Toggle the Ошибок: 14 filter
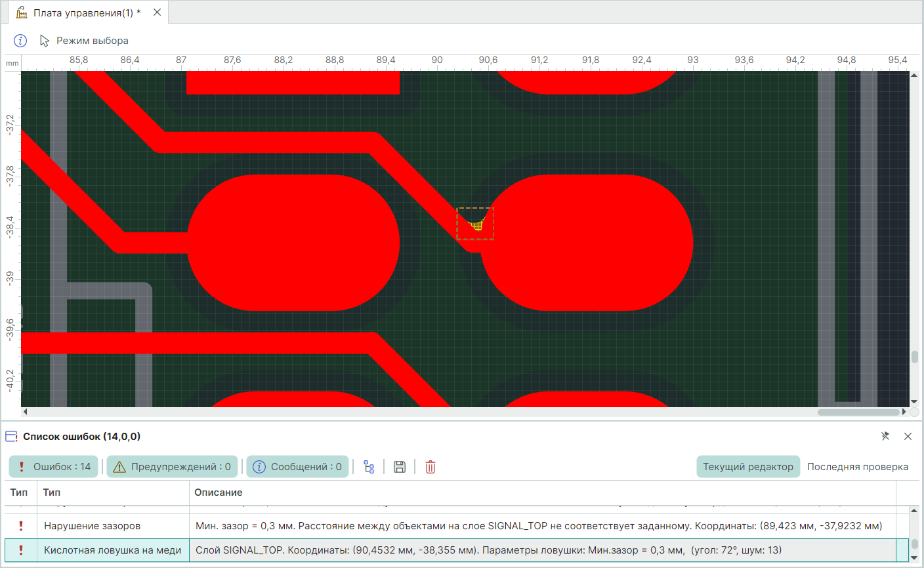The width and height of the screenshot is (924, 568). (x=54, y=467)
